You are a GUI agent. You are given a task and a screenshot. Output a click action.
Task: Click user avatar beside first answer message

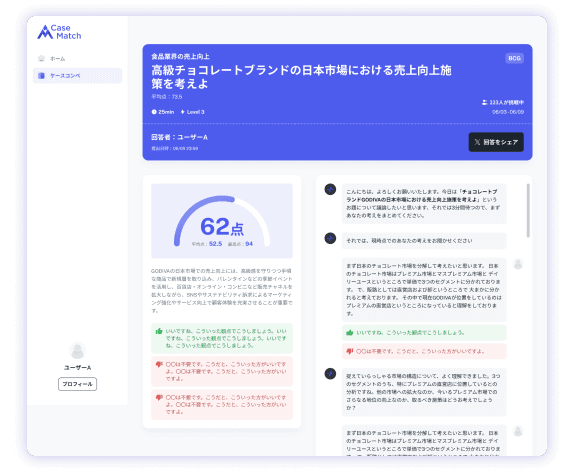click(x=518, y=264)
